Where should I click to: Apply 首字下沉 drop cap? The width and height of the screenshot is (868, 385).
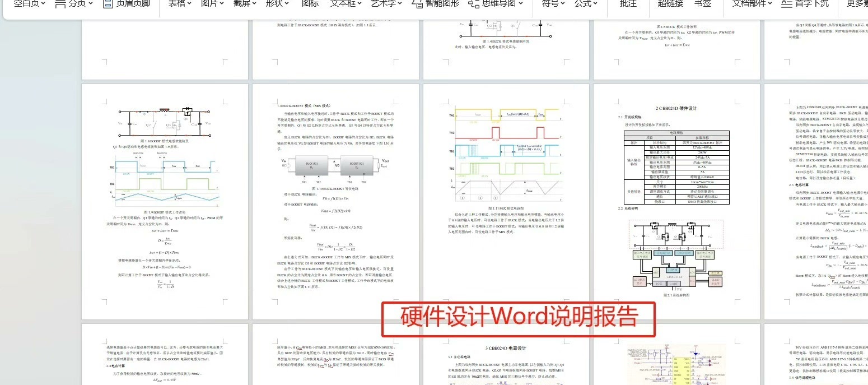(805, 3)
